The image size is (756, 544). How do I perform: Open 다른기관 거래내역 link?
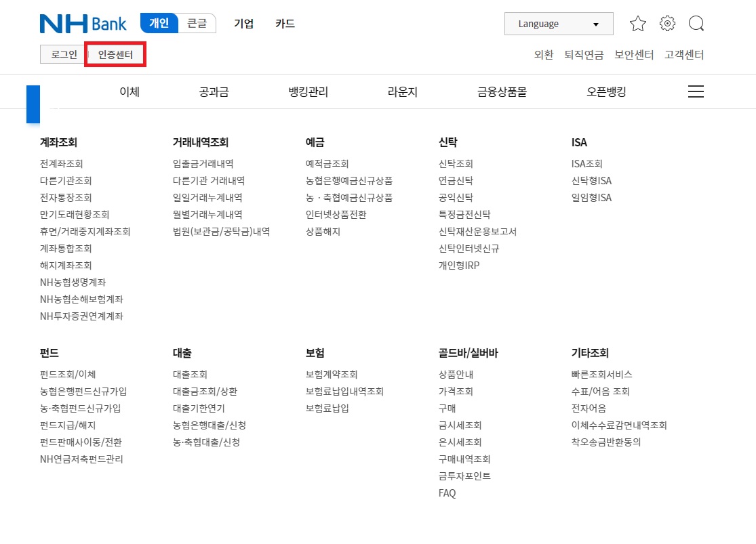pos(209,181)
